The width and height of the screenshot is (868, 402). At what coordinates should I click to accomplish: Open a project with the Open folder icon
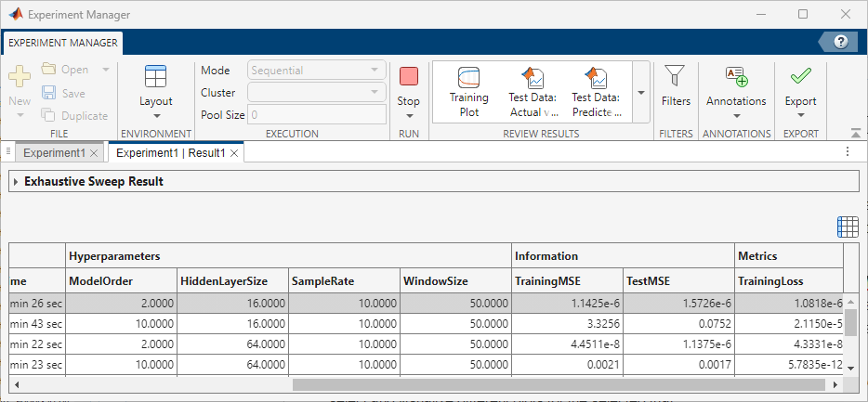coord(49,69)
